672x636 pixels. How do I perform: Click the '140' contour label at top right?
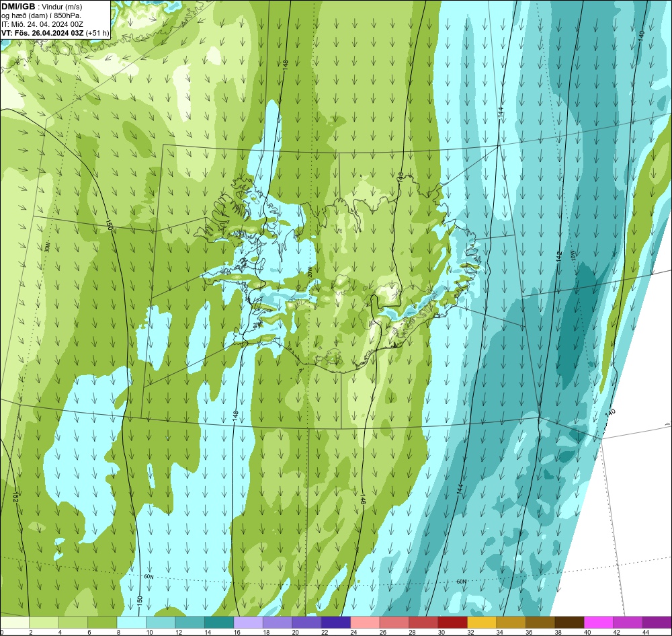[641, 36]
